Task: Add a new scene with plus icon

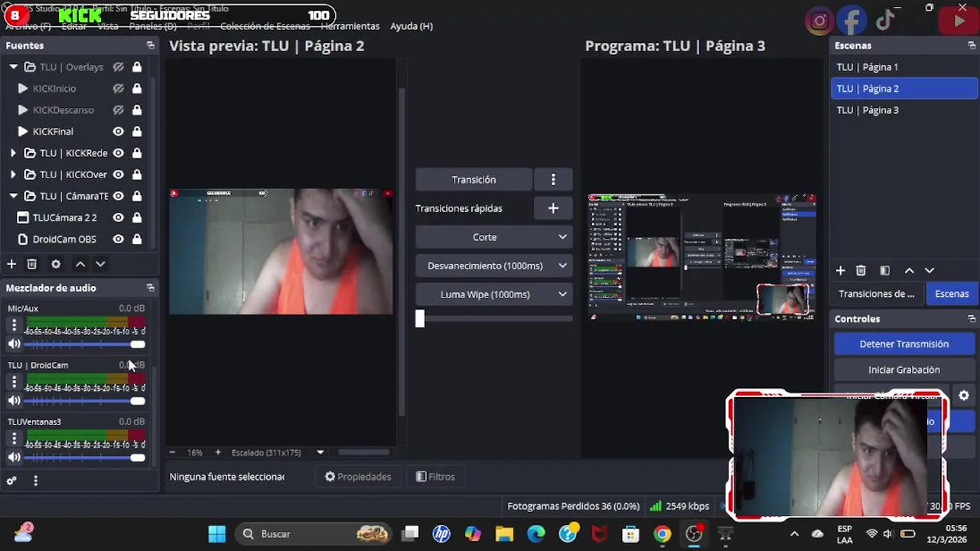Action: (x=840, y=271)
